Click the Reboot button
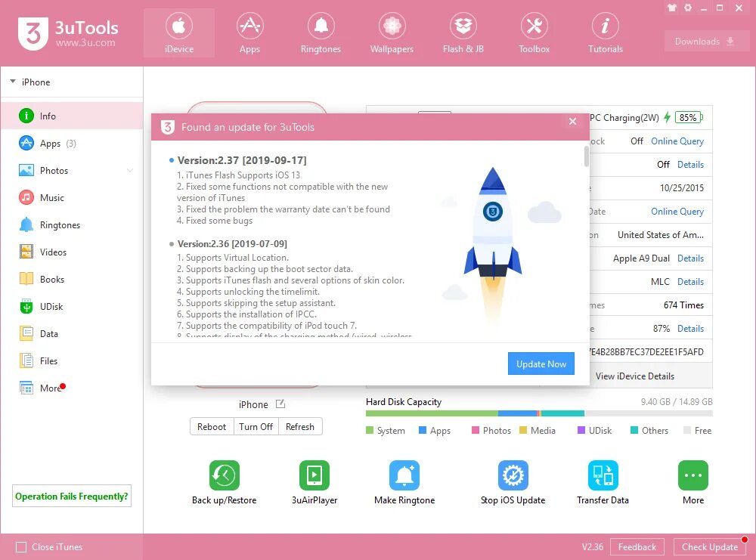Image resolution: width=756 pixels, height=560 pixels. [212, 426]
